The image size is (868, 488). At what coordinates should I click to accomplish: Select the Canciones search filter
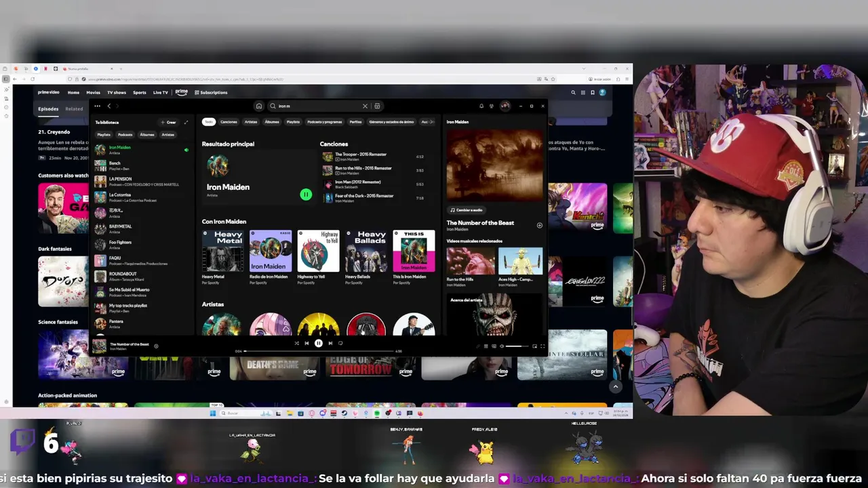coord(229,122)
